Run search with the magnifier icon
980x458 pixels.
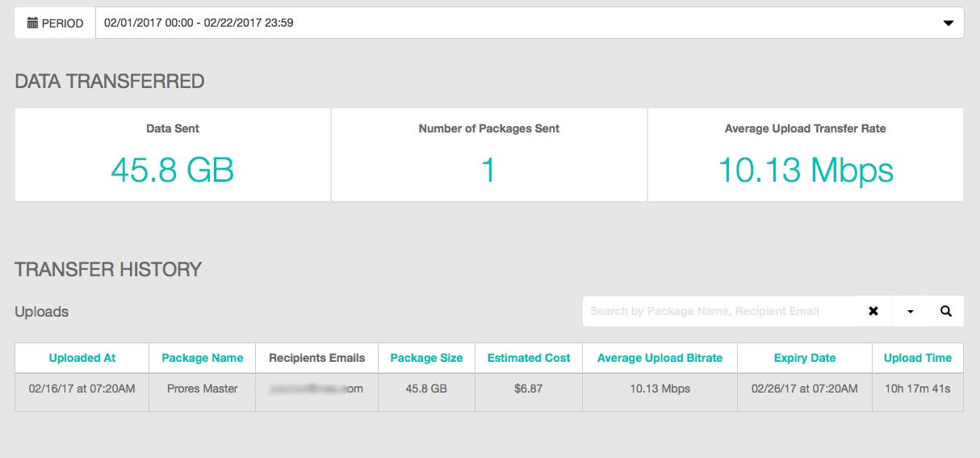coord(946,311)
